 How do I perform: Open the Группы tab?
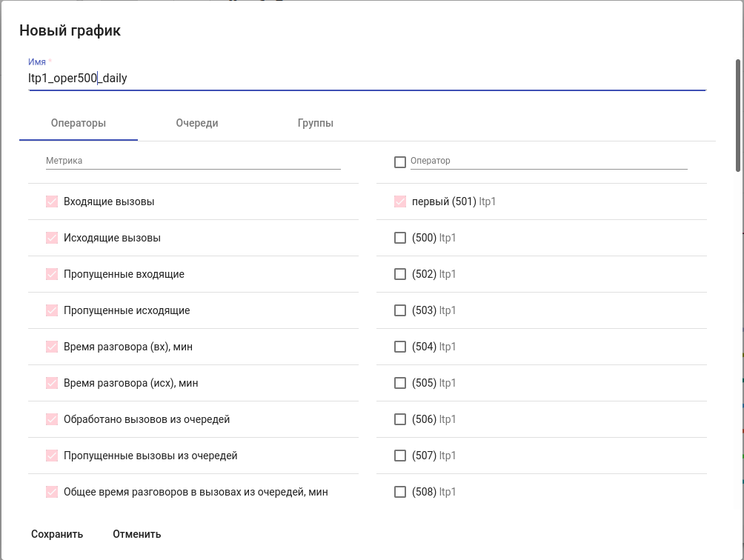tap(315, 123)
